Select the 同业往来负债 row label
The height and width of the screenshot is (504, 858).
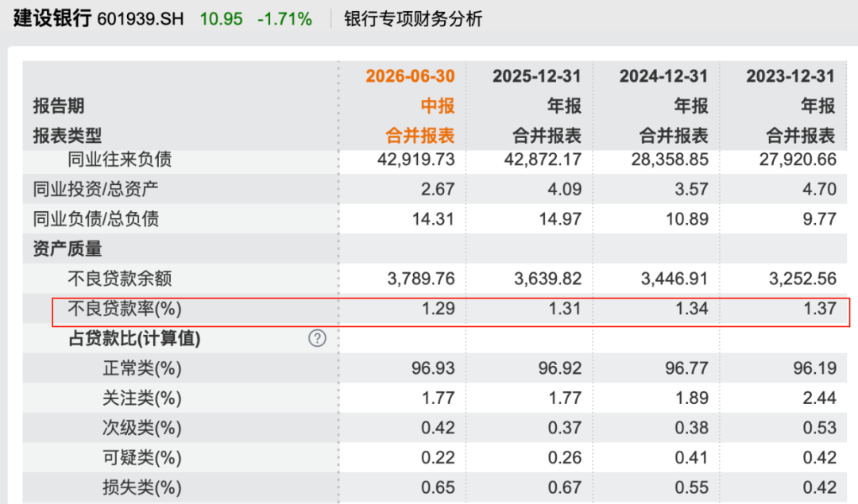pos(120,159)
